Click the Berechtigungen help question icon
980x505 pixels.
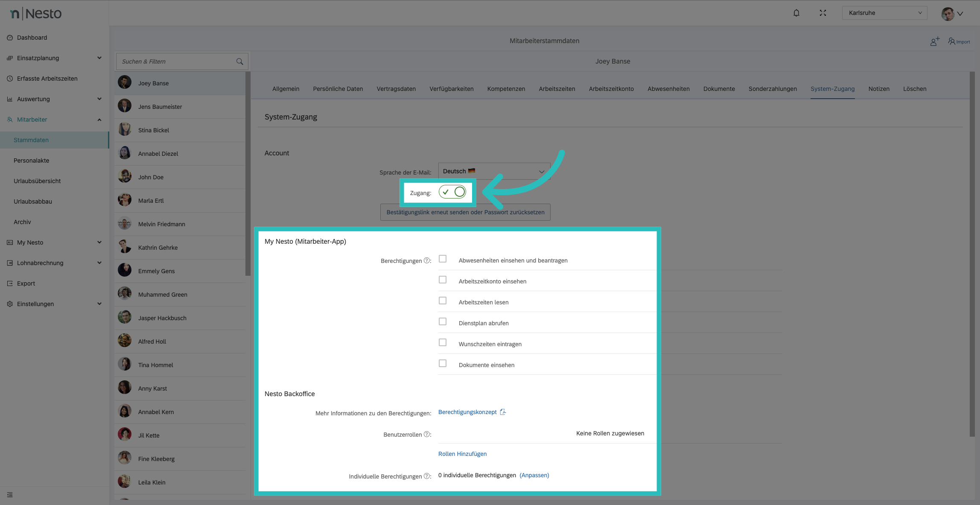[x=426, y=260]
